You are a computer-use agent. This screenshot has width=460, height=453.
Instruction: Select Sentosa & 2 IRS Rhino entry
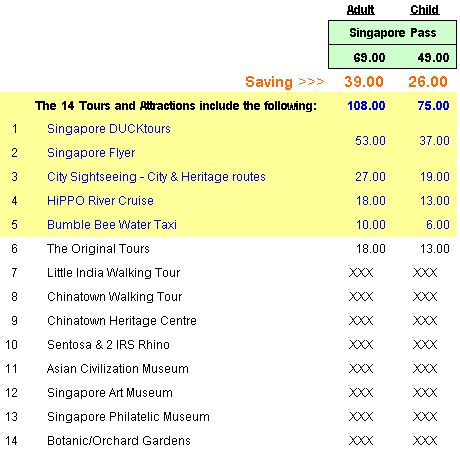pyautogui.click(x=108, y=345)
